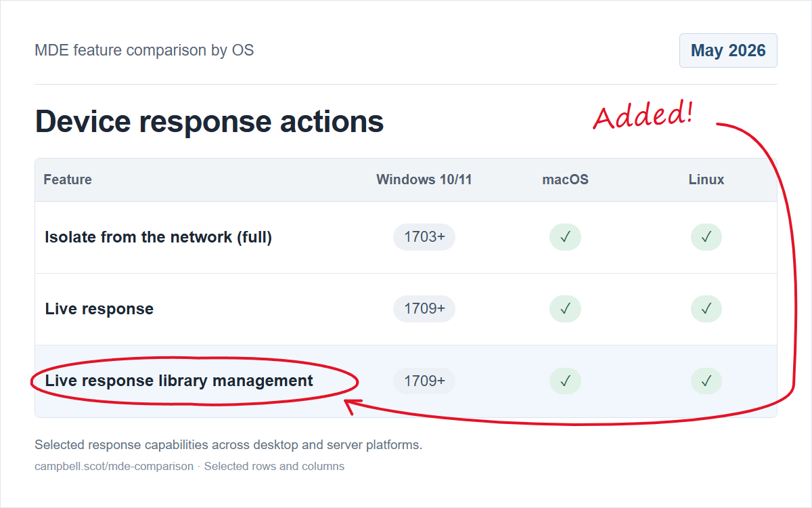This screenshot has height=508, width=812.
Task: Click the macOS checkmark for library management
Action: (565, 381)
